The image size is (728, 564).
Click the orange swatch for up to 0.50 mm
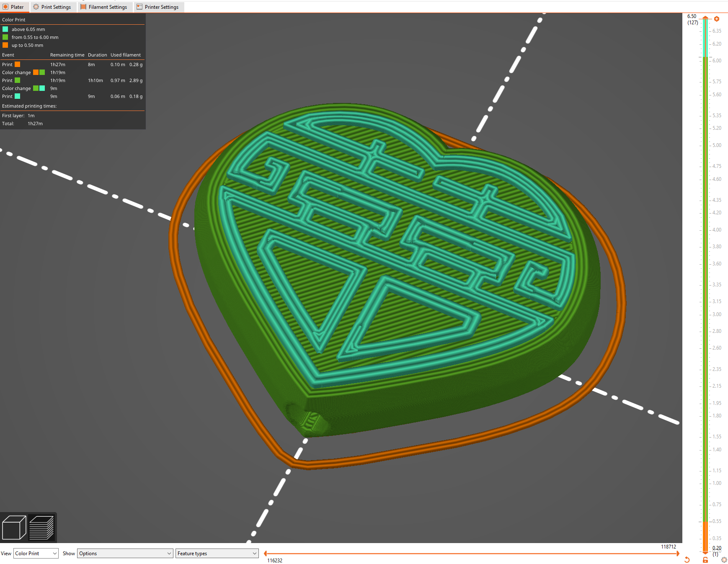click(5, 45)
